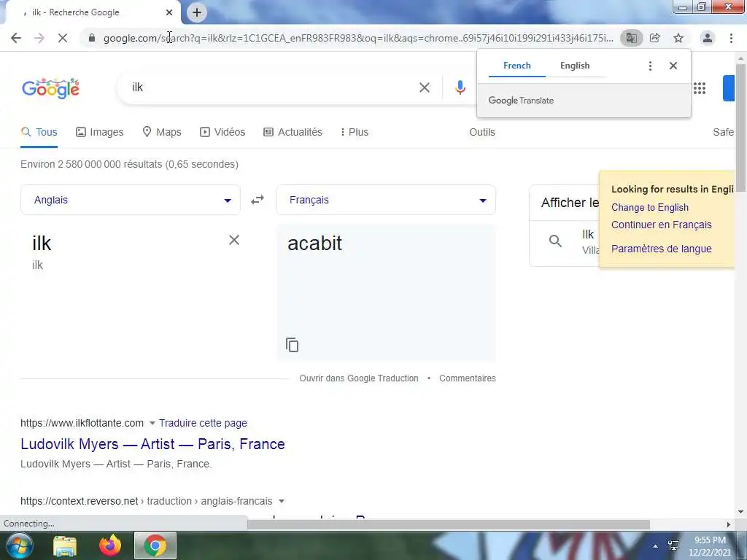Click the vertical scrollbar thumb
Image resolution: width=747 pixels, height=560 pixels.
740,128
